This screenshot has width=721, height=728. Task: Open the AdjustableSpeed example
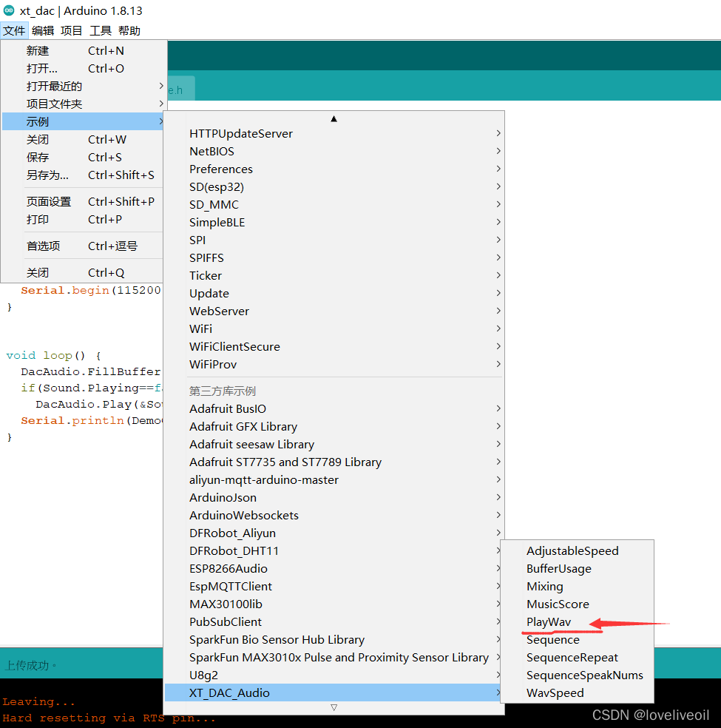(x=578, y=550)
